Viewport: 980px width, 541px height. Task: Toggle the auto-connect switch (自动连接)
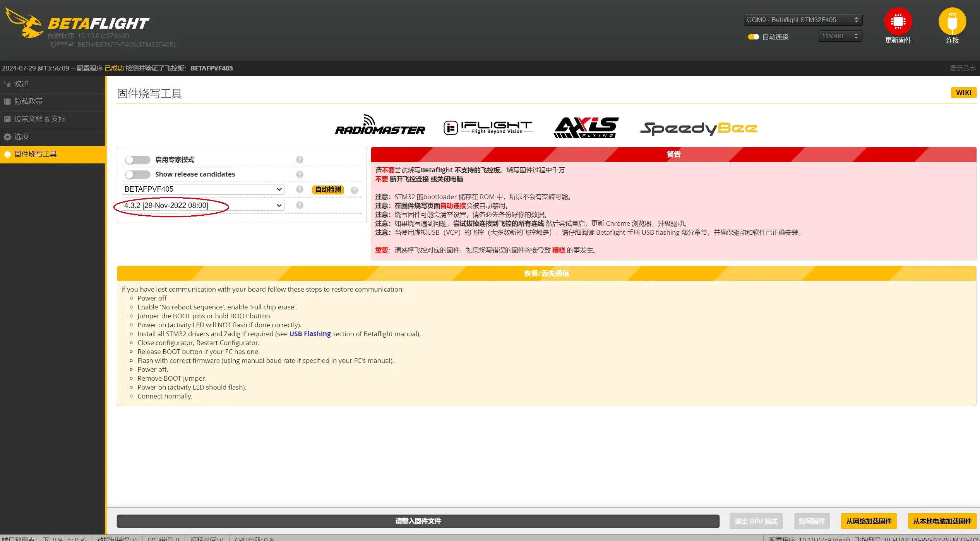click(x=753, y=37)
